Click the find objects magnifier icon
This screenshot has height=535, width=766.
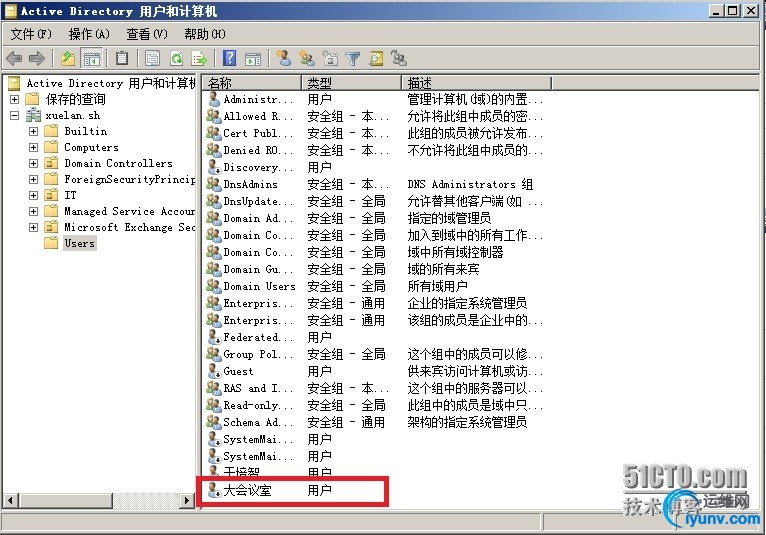point(376,59)
